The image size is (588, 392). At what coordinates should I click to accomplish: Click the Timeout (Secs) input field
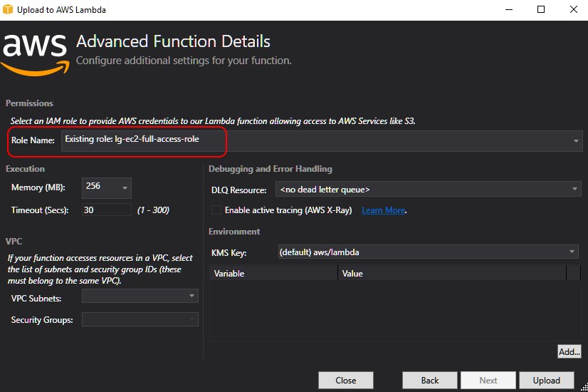pos(107,210)
